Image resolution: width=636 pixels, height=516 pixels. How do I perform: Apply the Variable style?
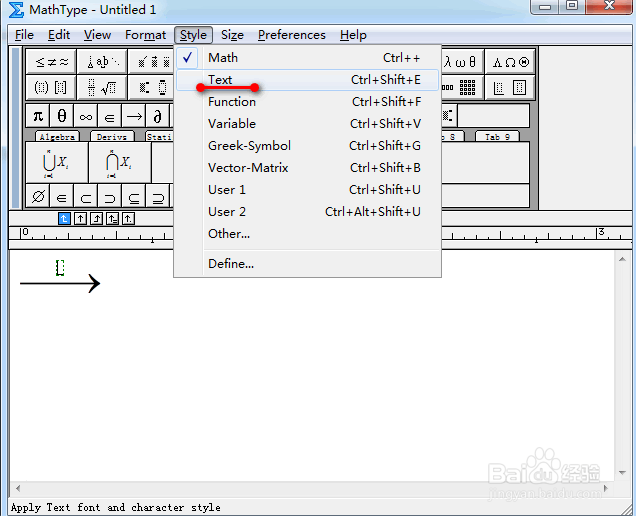tap(307, 124)
